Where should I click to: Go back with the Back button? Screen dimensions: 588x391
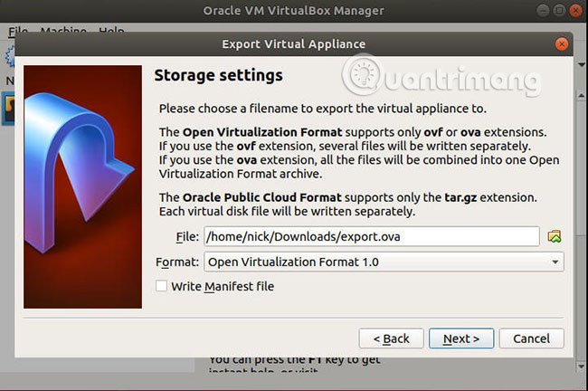tap(391, 338)
